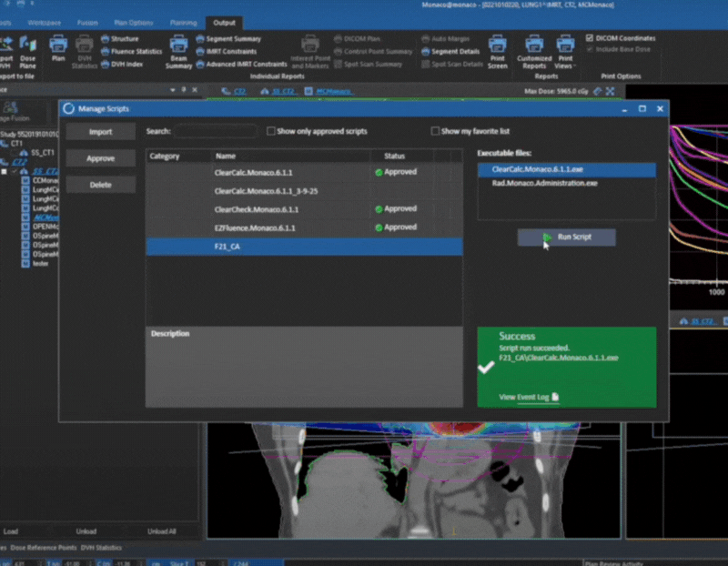Select the OPENMc plan in the tree
This screenshot has height=566, width=728.
(45, 227)
